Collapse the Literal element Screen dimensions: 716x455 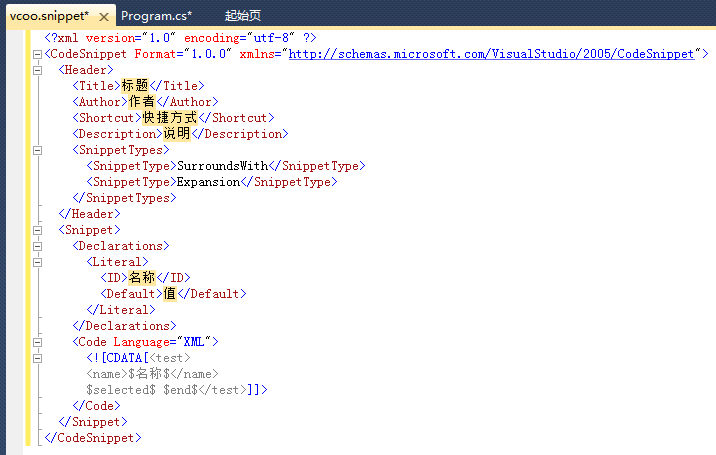(38, 262)
